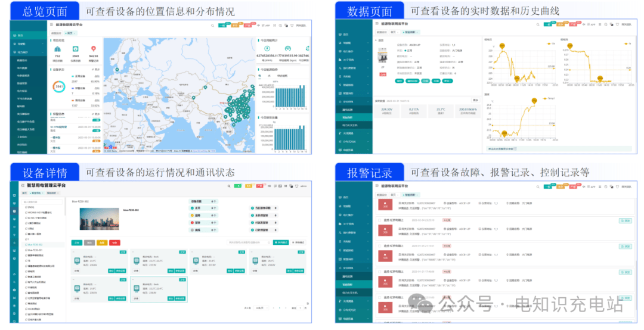Screen dimensions: 644x330
Task: Open the search icon in data page header
Action: coord(538,24)
